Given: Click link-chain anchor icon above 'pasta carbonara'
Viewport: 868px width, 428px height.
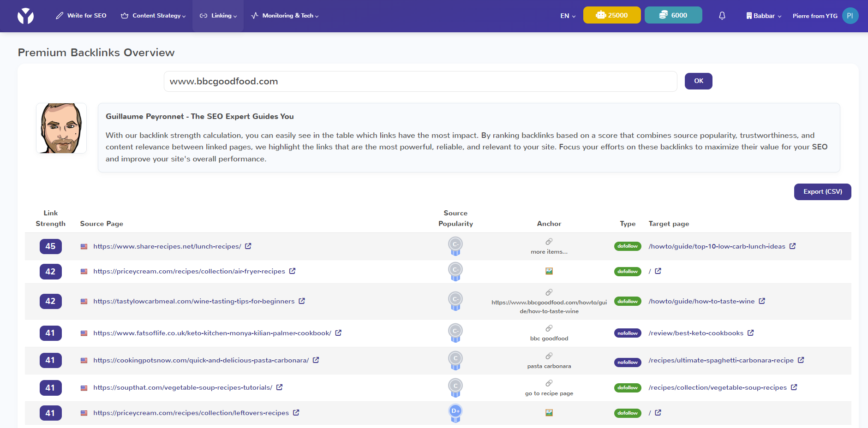Looking at the screenshot, I should (549, 356).
